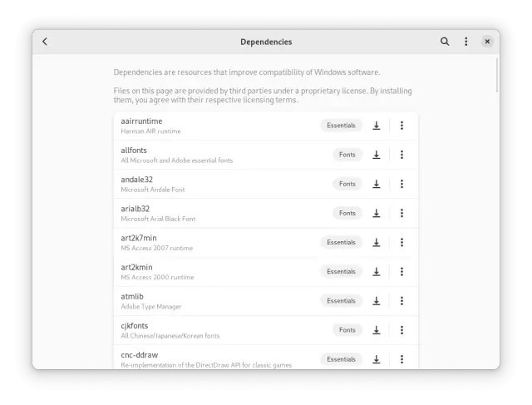
Task: Install the allfonts dependency
Action: tap(376, 155)
